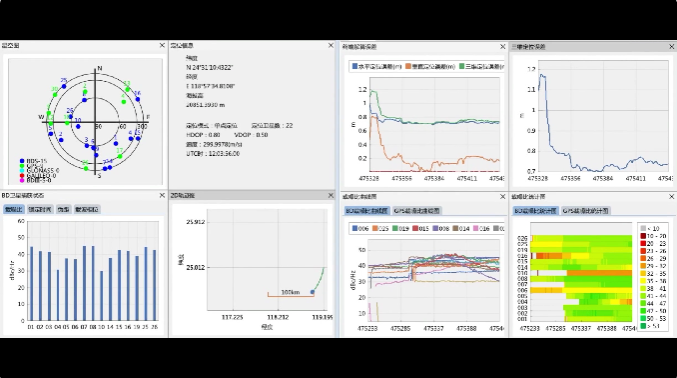677x378 pixels.
Task: Open the short third tab in BD status panel
Action: pos(63,210)
